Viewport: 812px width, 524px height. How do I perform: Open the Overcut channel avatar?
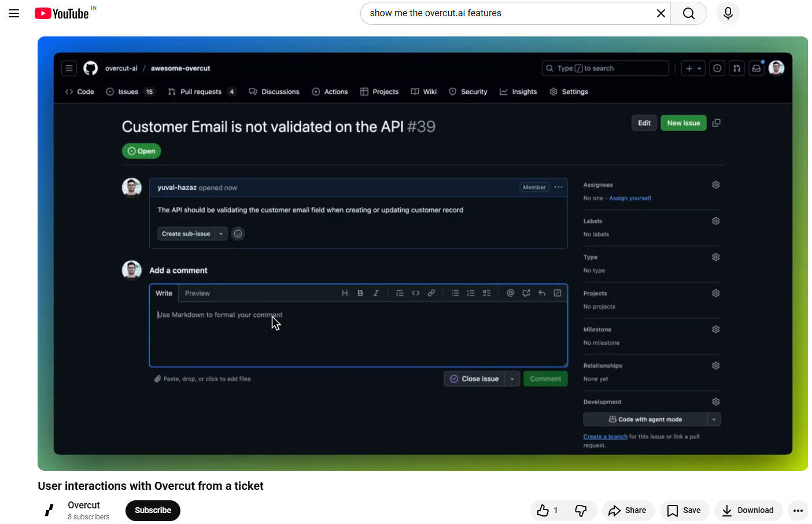pos(49,510)
